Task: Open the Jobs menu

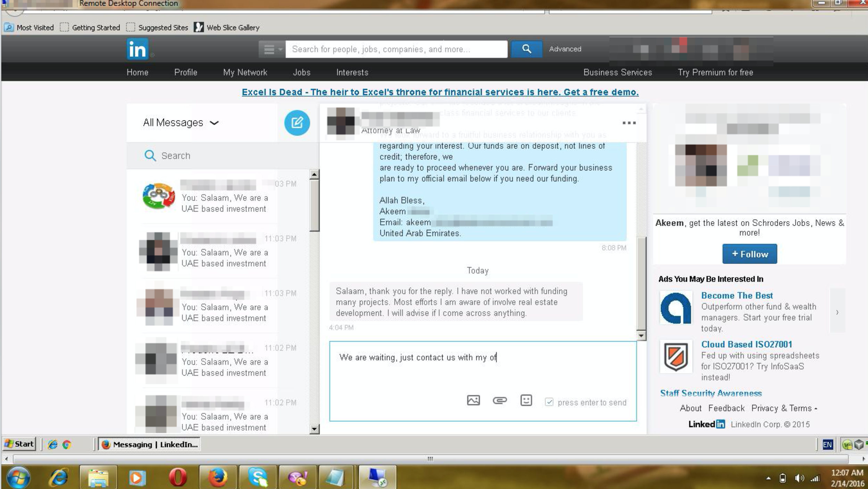Action: click(302, 72)
